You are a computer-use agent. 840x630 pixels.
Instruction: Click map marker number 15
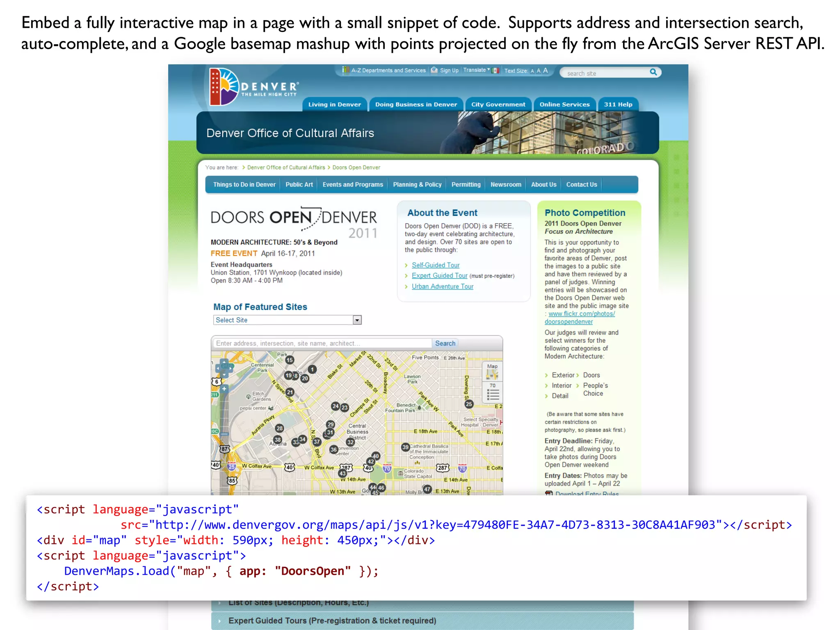(x=290, y=360)
